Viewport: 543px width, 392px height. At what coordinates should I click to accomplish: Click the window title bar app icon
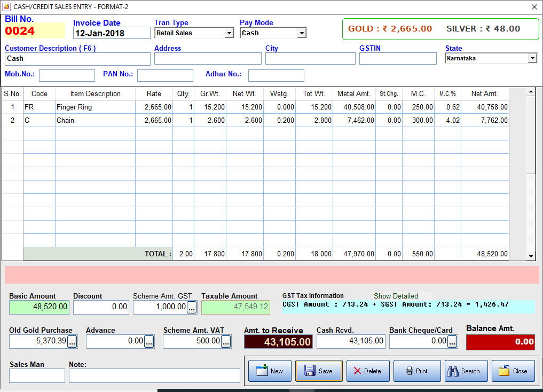tap(6, 6)
